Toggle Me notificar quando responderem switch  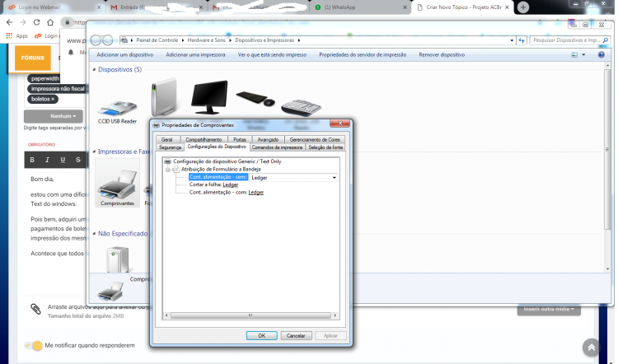pos(34,346)
